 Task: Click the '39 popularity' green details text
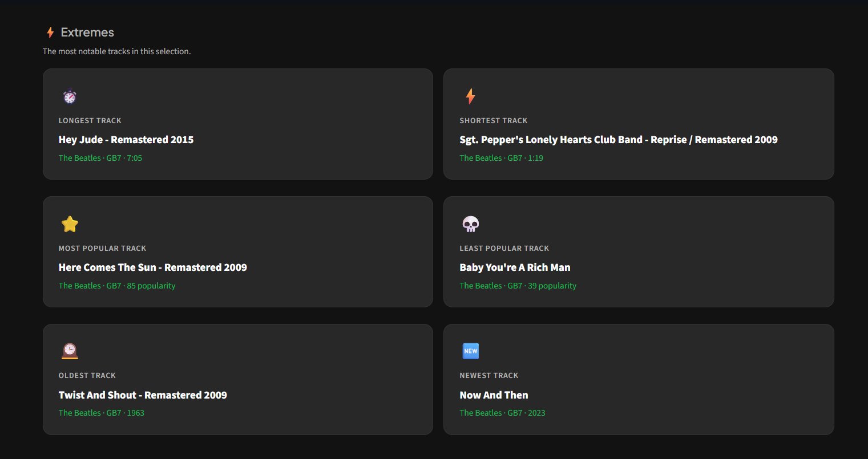pyautogui.click(x=552, y=286)
